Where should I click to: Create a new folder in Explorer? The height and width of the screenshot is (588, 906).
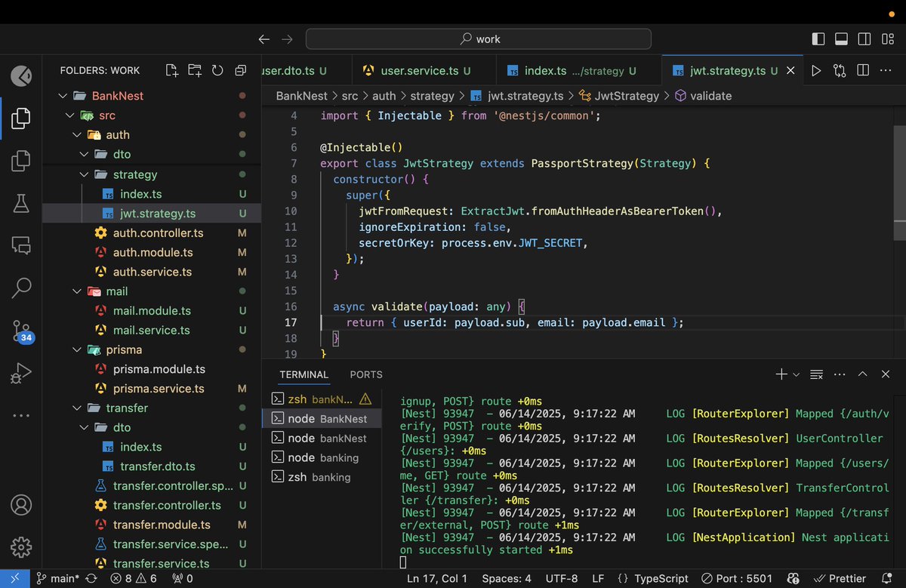(x=195, y=70)
